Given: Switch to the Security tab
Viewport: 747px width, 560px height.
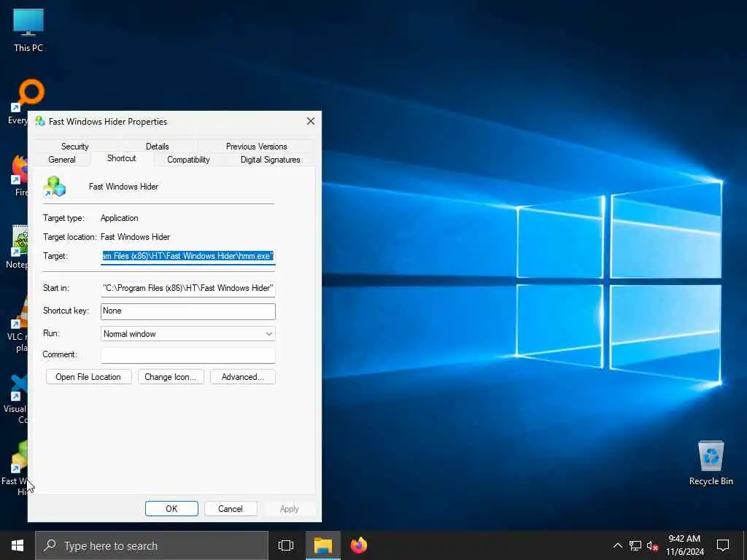Looking at the screenshot, I should [x=75, y=146].
